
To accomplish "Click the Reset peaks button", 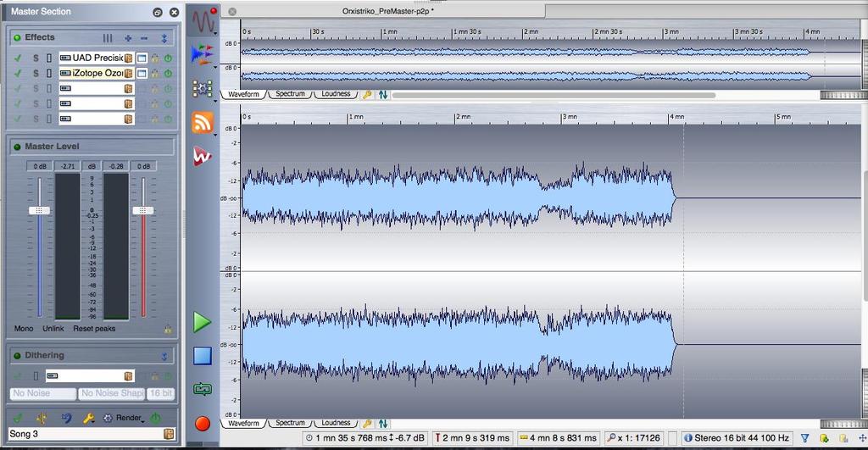I will pyautogui.click(x=94, y=329).
